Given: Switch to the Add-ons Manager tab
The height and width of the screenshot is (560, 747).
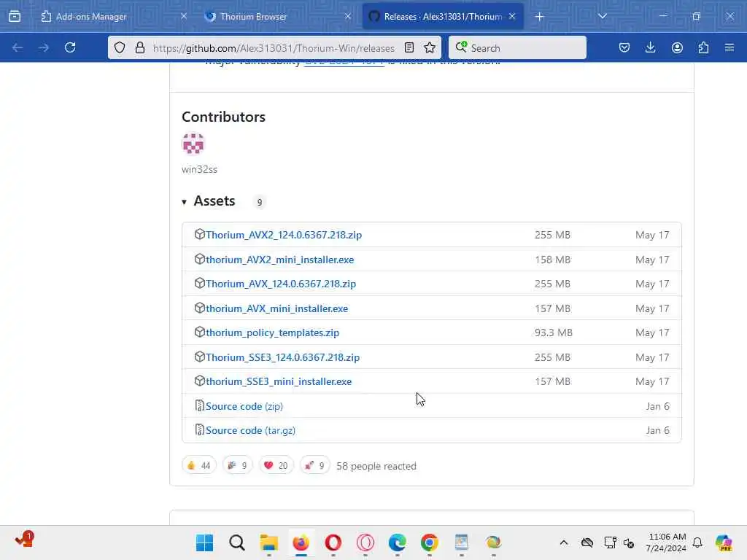Looking at the screenshot, I should 114,16.
